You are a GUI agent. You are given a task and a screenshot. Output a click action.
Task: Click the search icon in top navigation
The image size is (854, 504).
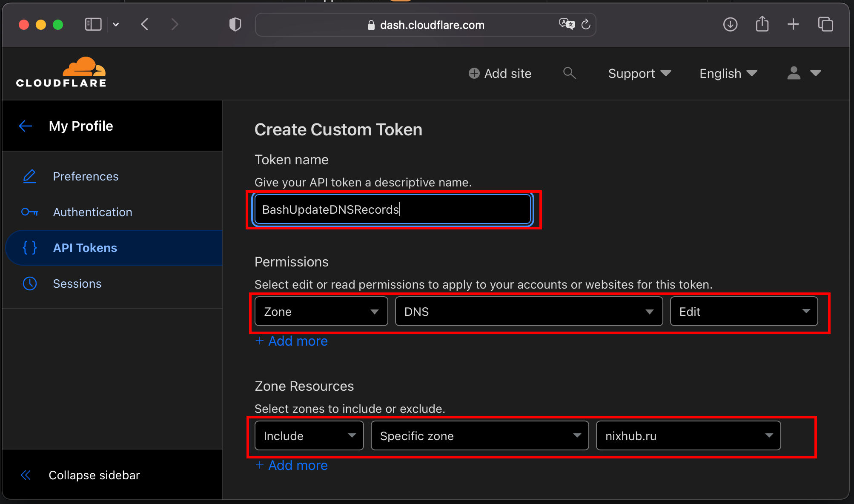570,73
